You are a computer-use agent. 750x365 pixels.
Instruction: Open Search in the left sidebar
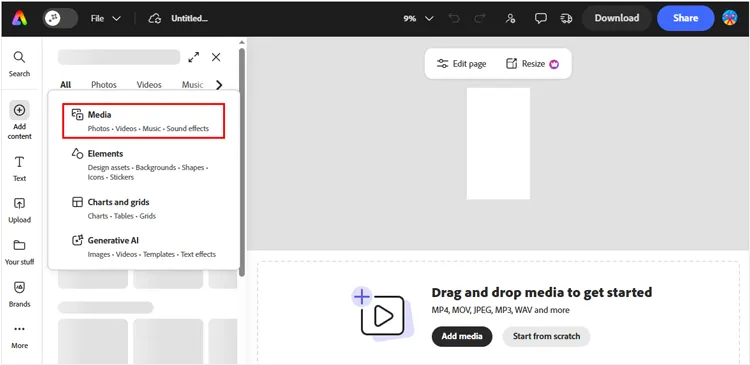(x=19, y=64)
